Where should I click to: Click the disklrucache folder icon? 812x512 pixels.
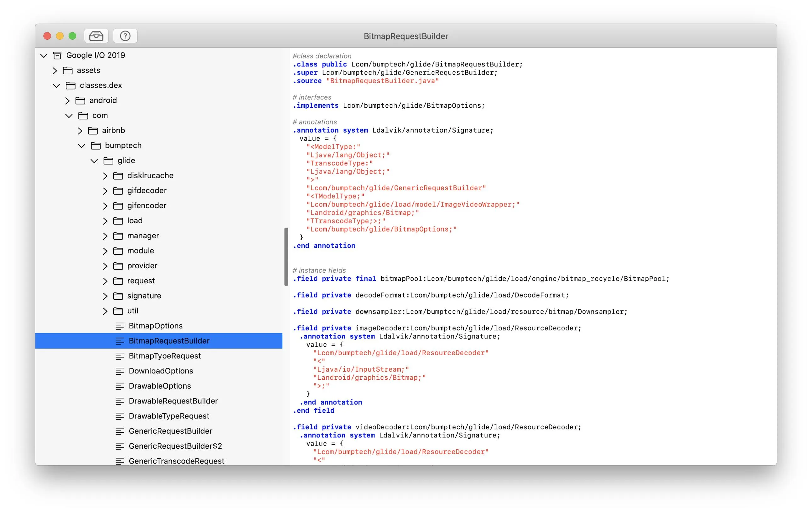(118, 176)
